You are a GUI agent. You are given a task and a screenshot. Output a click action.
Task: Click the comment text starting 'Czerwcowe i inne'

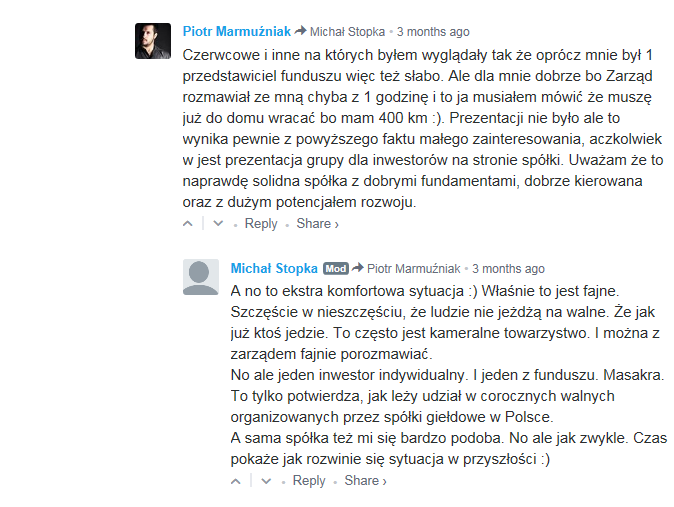click(423, 129)
